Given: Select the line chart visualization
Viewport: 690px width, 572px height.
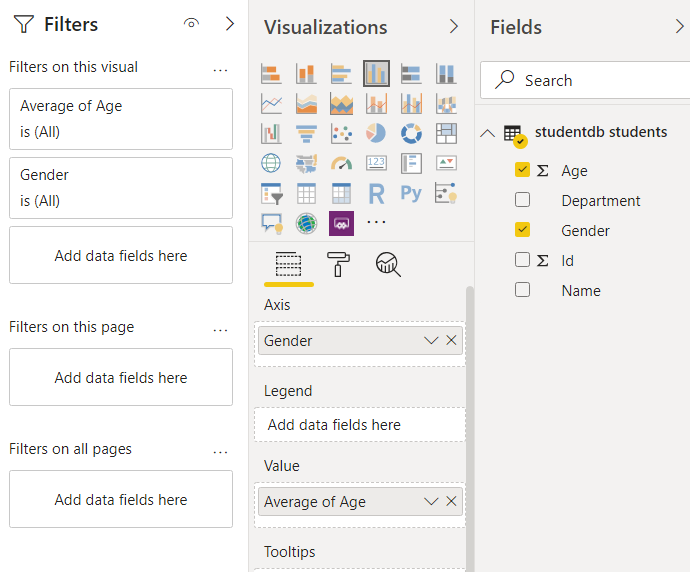Looking at the screenshot, I should coord(271,103).
